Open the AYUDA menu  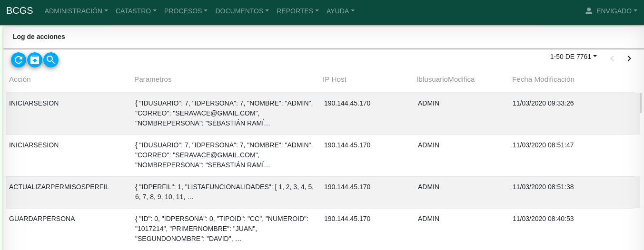pyautogui.click(x=340, y=11)
